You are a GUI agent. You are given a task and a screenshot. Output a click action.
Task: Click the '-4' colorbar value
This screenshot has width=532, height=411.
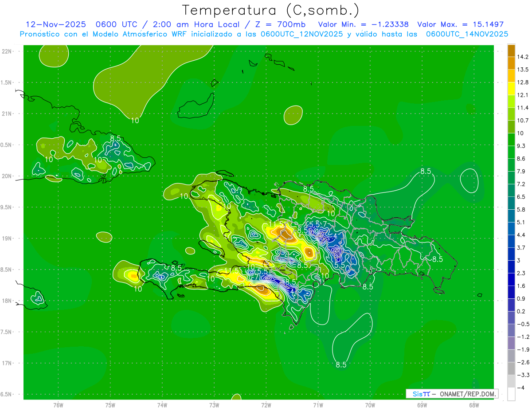click(x=520, y=388)
